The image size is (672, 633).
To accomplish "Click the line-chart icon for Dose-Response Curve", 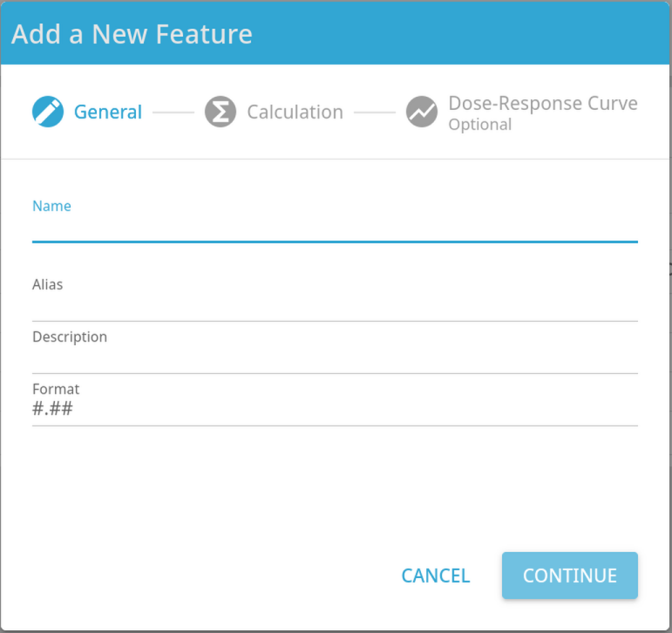I will 422,112.
